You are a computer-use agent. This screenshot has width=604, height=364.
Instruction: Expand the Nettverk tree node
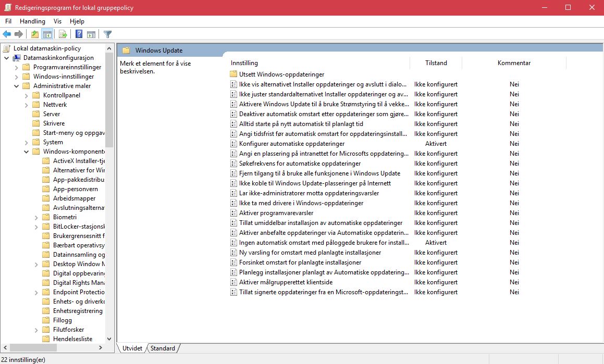(x=26, y=105)
